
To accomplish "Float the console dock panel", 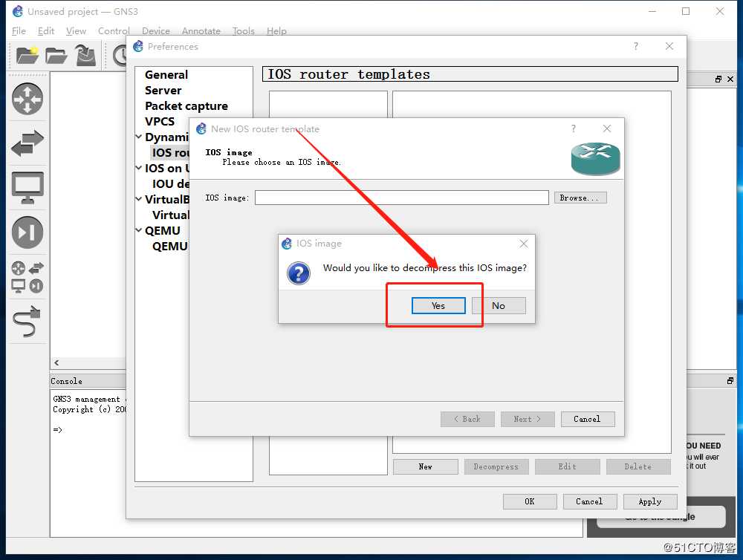I will 730,380.
